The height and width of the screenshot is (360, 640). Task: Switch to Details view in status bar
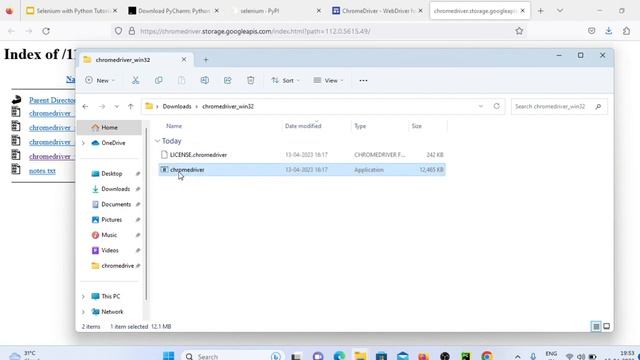point(596,326)
